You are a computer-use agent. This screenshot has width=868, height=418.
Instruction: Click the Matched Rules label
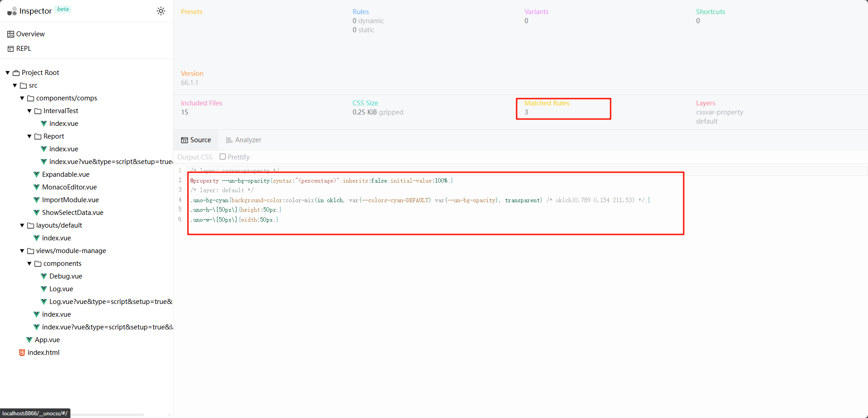pyautogui.click(x=547, y=103)
